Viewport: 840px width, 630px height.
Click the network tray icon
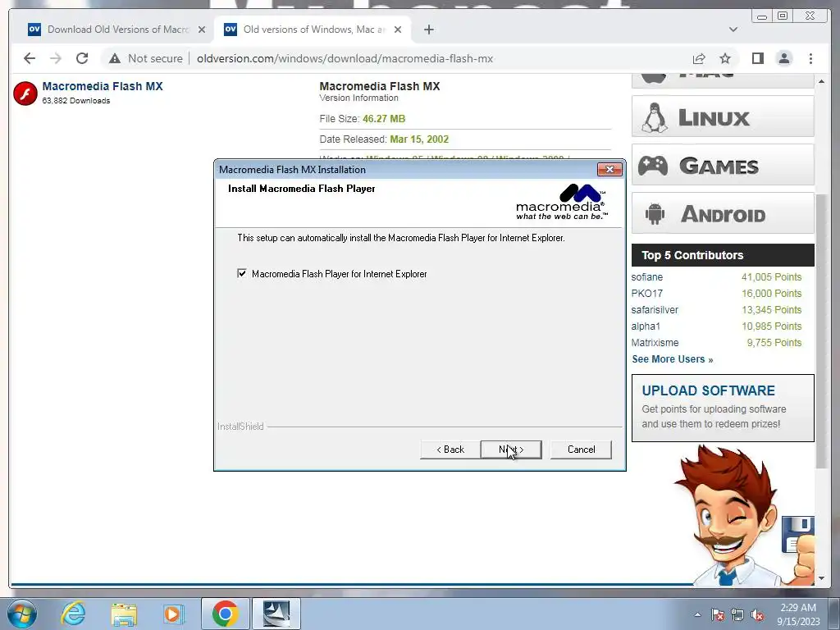pos(737,615)
